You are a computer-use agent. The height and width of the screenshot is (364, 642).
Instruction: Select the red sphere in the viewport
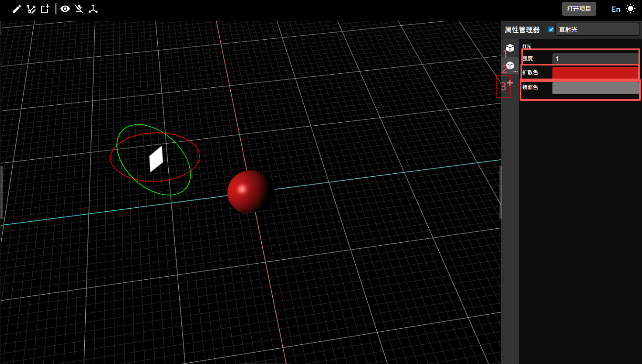click(x=250, y=192)
